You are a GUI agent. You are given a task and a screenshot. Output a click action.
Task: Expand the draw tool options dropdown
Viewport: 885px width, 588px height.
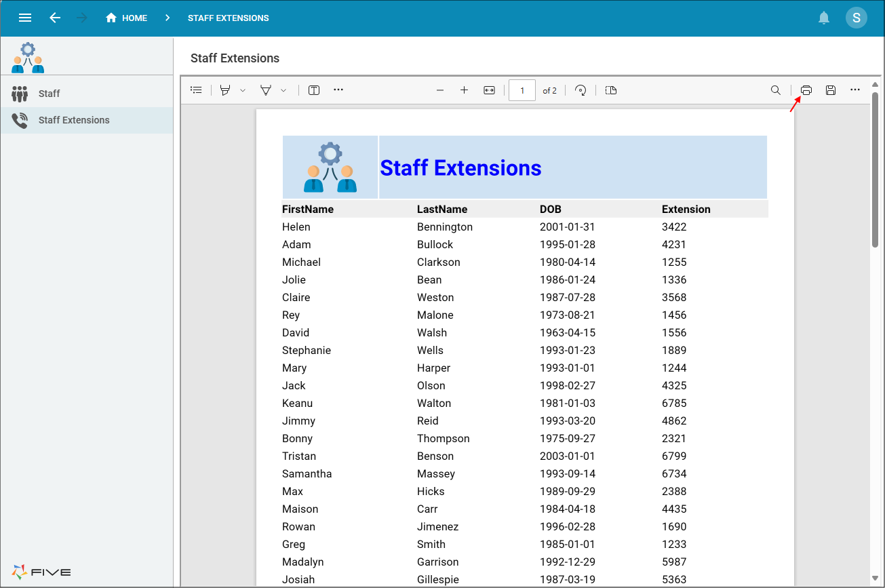coord(283,90)
